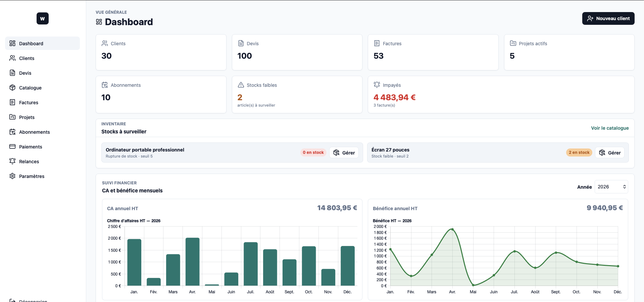Click the Stock faible · seuil 2 text

390,156
